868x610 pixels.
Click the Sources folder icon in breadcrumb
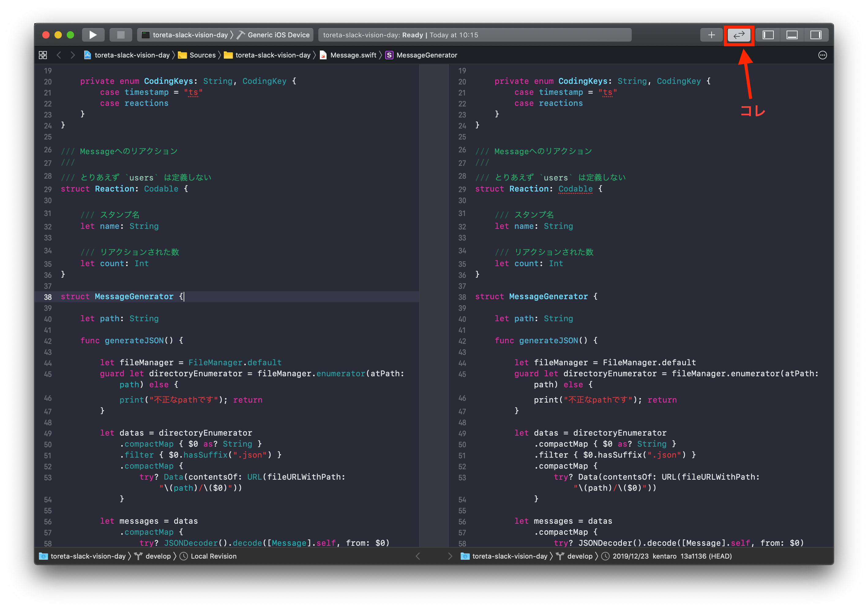[x=182, y=55]
